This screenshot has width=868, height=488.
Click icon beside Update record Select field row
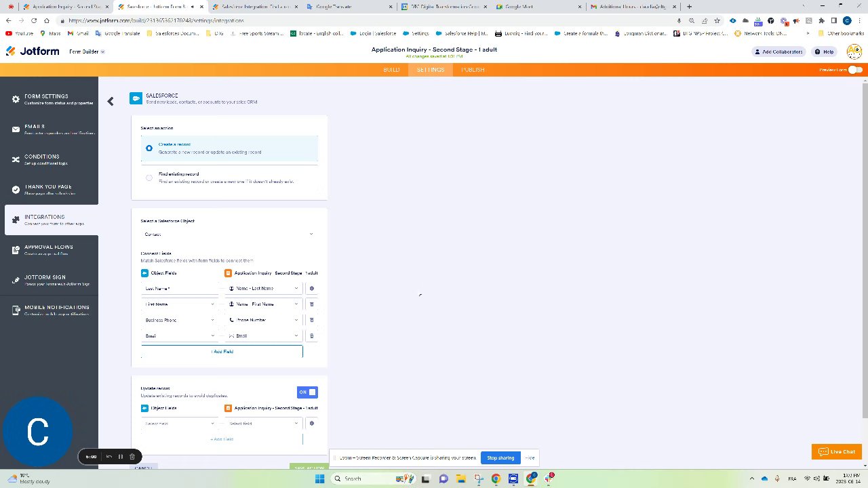pos(312,424)
